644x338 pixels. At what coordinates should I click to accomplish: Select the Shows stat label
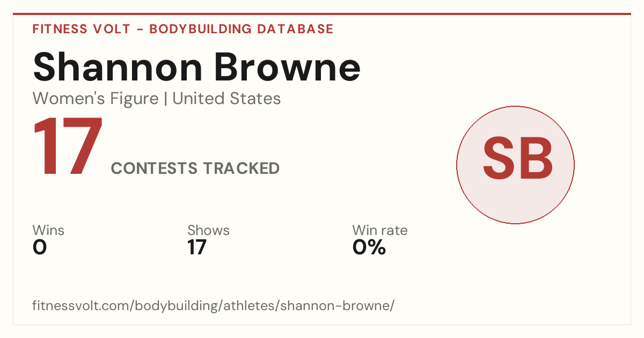click(208, 230)
